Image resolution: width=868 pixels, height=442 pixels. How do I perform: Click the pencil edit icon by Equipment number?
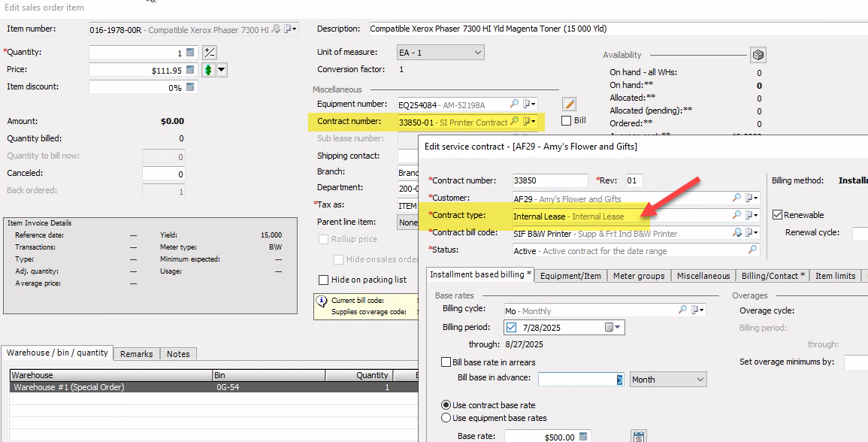point(569,104)
